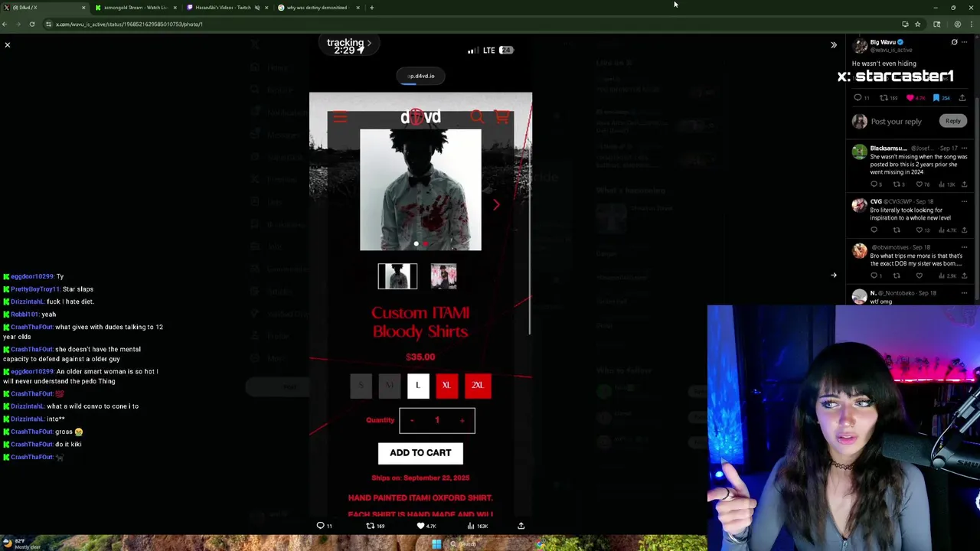Click the x.com address bar URL
Screen dimensions: 980x551
click(129, 24)
